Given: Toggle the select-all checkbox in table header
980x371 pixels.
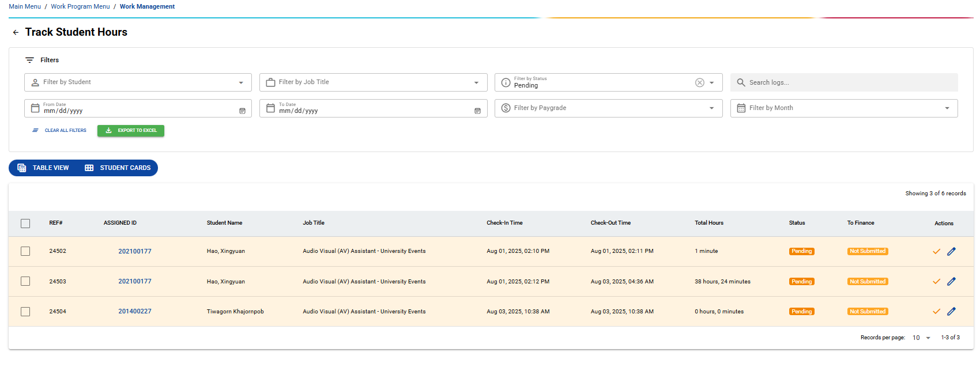Looking at the screenshot, I should click(25, 224).
